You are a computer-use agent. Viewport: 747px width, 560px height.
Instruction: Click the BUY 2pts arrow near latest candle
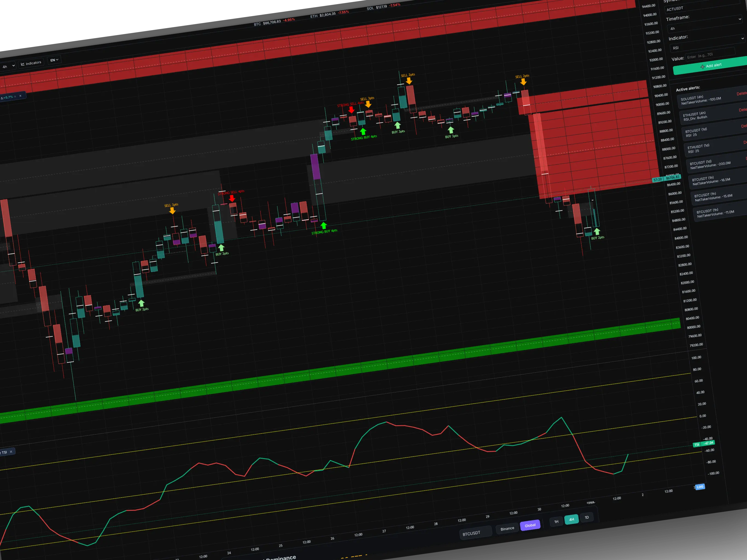click(x=597, y=231)
